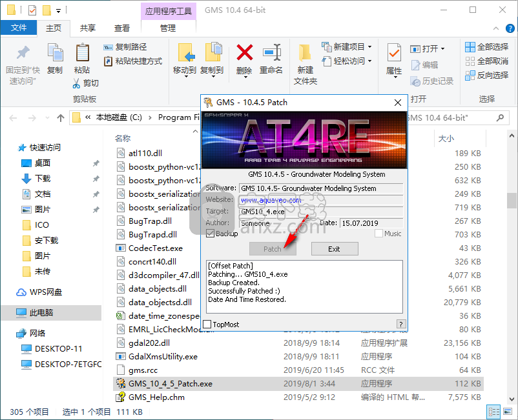Click the file list vertical scrollbar thumb
Screen dimensions: 518x420
[x=512, y=201]
